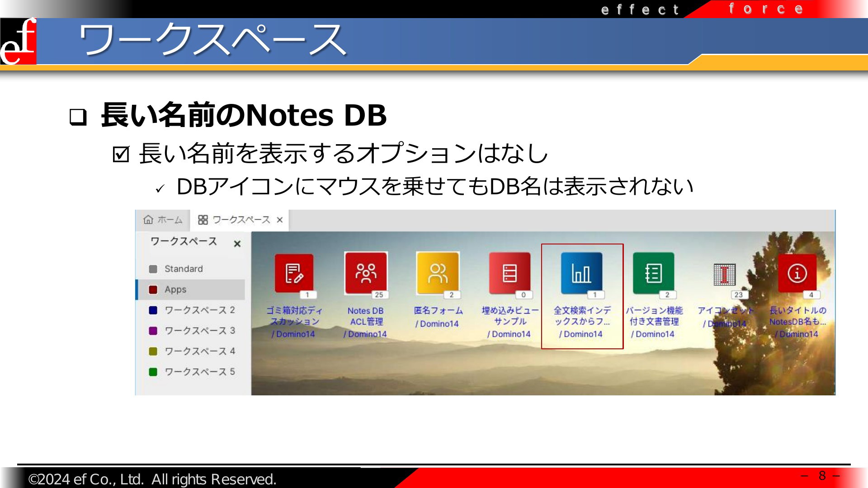The width and height of the screenshot is (868, 488).
Task: Click unread count badge 25 on ACL管理
Action: (379, 295)
